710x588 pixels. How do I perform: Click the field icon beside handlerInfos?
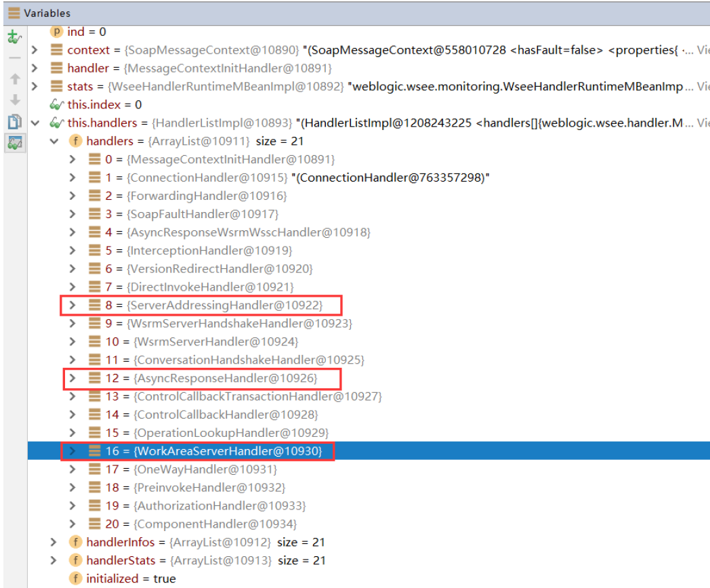tap(76, 542)
